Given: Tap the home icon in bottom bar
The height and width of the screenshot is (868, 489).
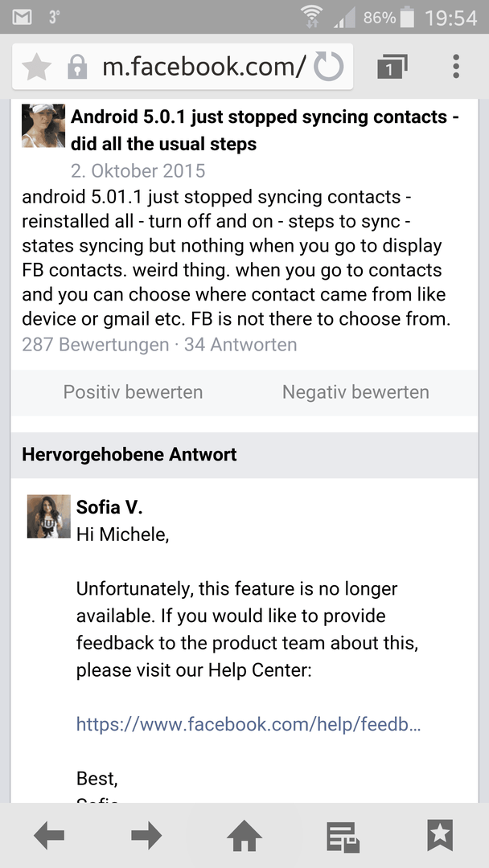Looking at the screenshot, I should (244, 835).
